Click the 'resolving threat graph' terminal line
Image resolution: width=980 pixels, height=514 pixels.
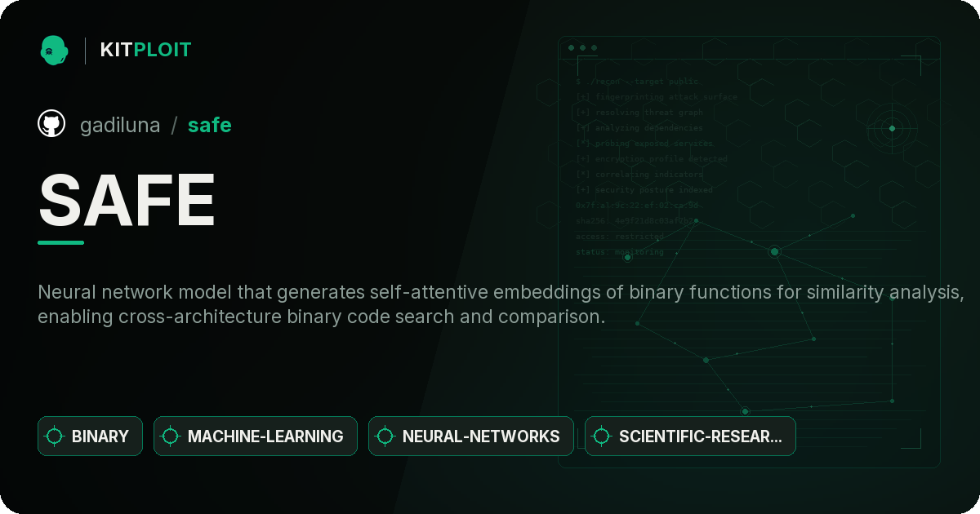(639, 113)
